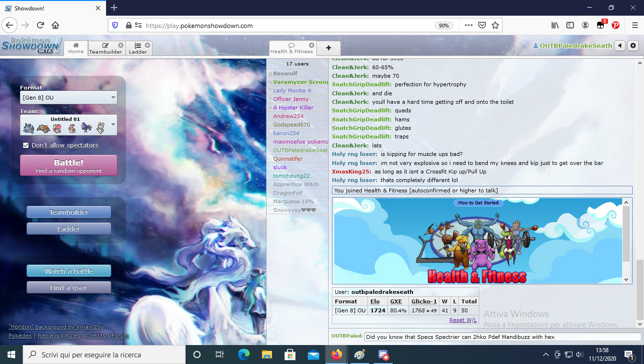Click Watch a battle button
Viewport: 644px width, 364px height.
[69, 271]
